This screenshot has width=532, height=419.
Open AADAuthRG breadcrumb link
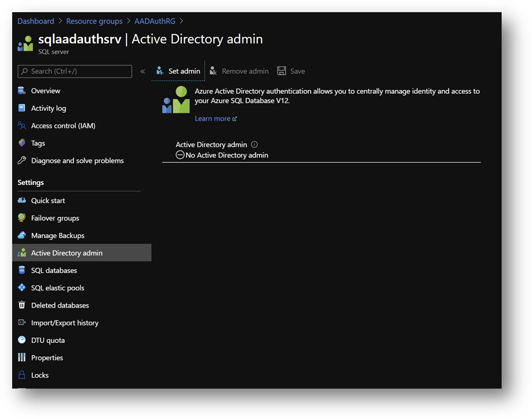[155, 21]
